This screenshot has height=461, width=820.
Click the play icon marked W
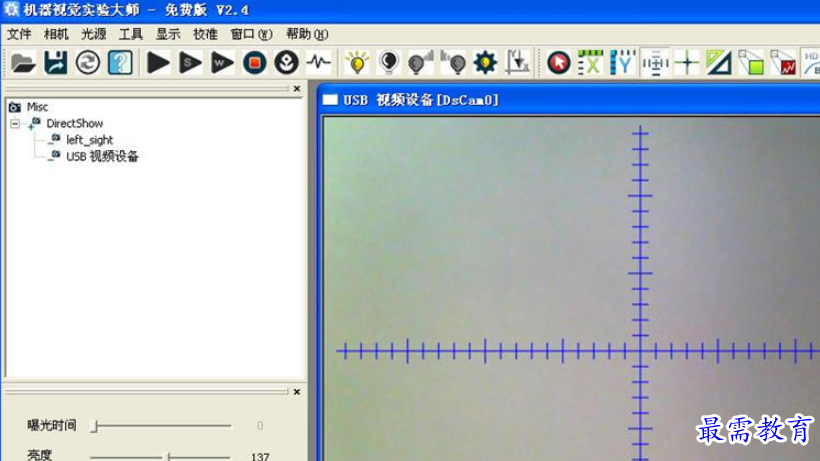(222, 63)
